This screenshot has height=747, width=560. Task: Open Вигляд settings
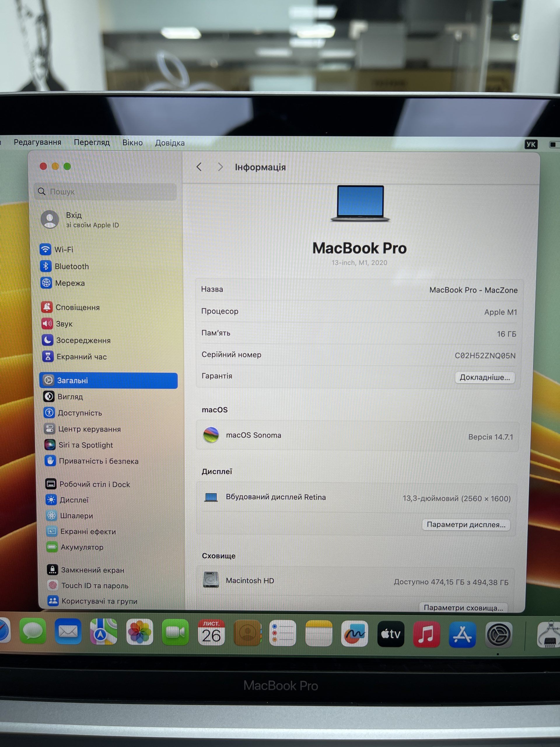(x=63, y=397)
